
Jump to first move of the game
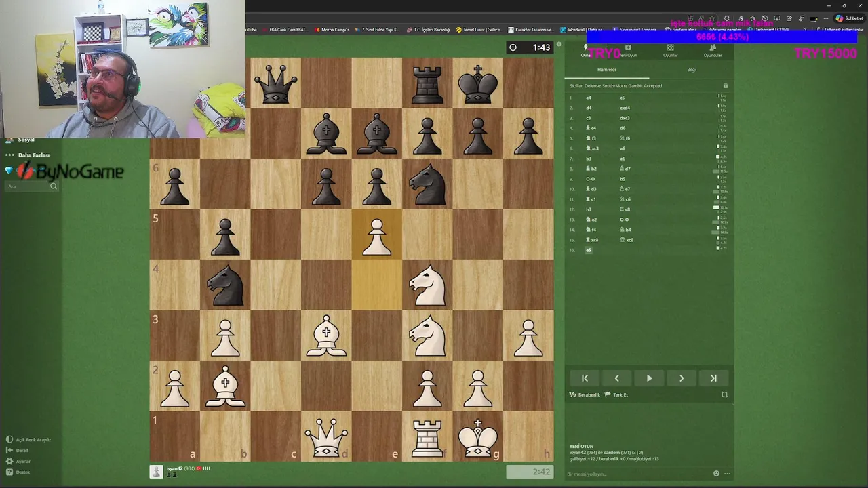585,378
